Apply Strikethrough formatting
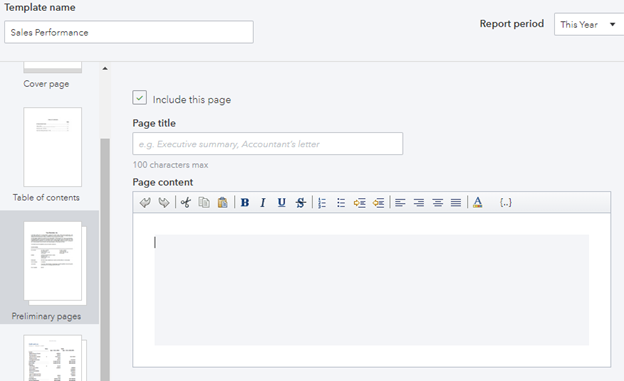Viewport: 624px width, 381px height. point(300,203)
